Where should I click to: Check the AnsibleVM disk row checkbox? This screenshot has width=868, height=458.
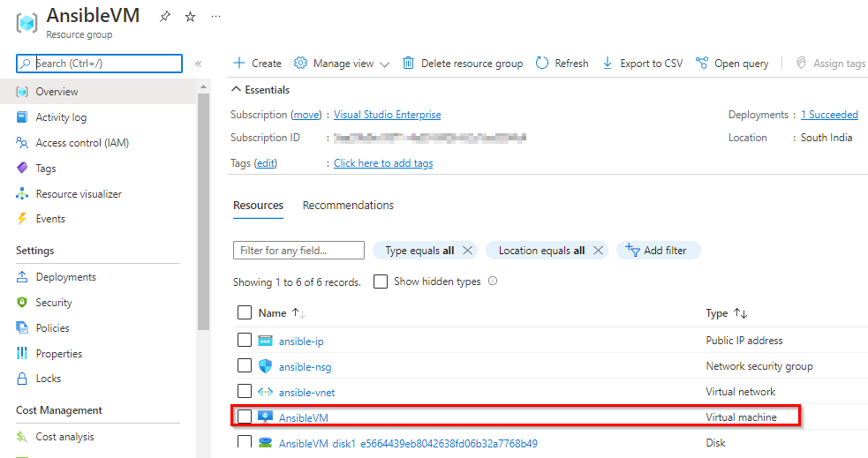point(244,441)
